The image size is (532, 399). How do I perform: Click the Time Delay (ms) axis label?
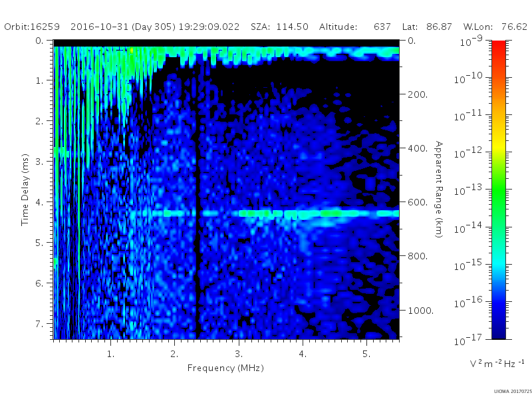tap(25, 190)
